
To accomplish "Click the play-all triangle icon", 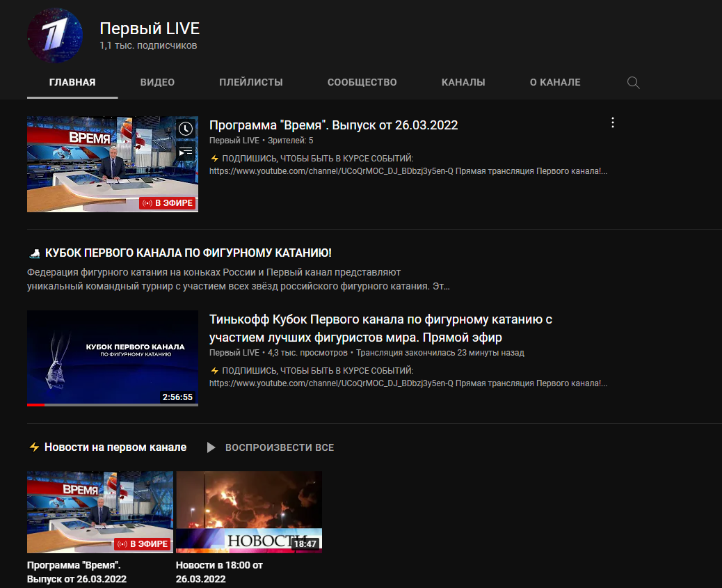I will point(211,447).
